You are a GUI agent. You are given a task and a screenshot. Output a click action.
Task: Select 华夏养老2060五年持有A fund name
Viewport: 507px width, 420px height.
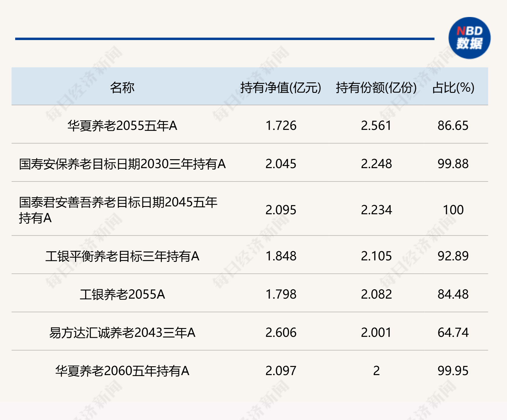click(x=122, y=371)
